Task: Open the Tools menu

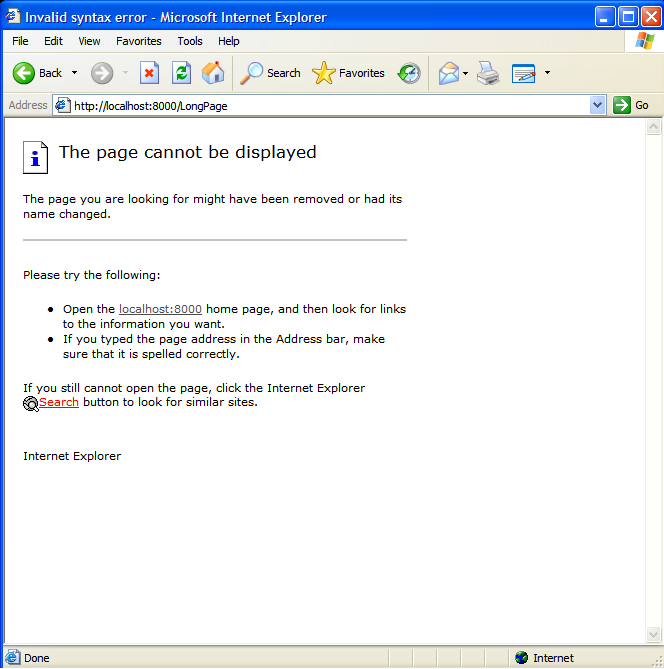Action: tap(190, 41)
